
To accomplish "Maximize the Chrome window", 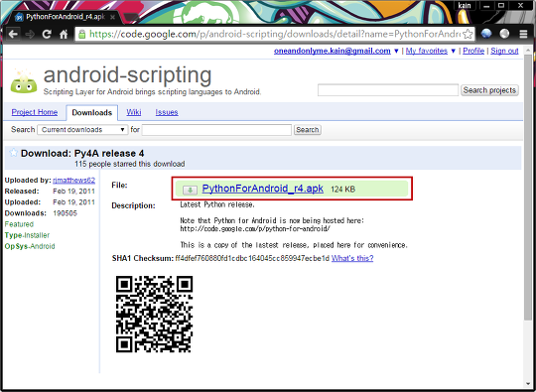I will (501, 6).
